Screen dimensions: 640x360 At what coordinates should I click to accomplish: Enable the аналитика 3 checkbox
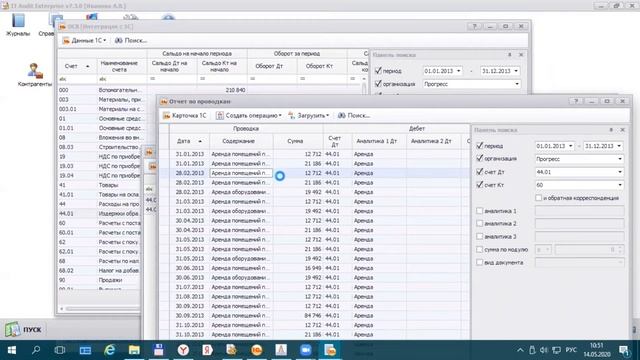(x=480, y=236)
